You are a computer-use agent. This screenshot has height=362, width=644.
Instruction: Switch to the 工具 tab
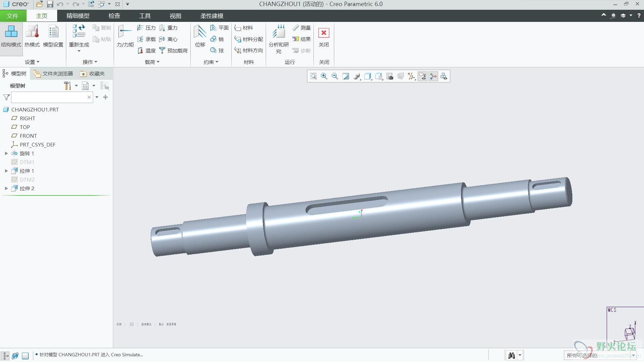coord(145,16)
